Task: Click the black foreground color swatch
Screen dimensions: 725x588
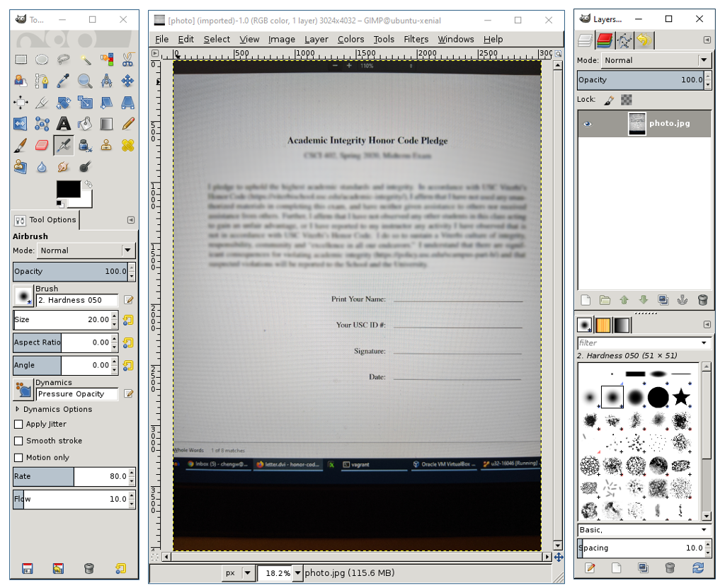Action: 68,190
